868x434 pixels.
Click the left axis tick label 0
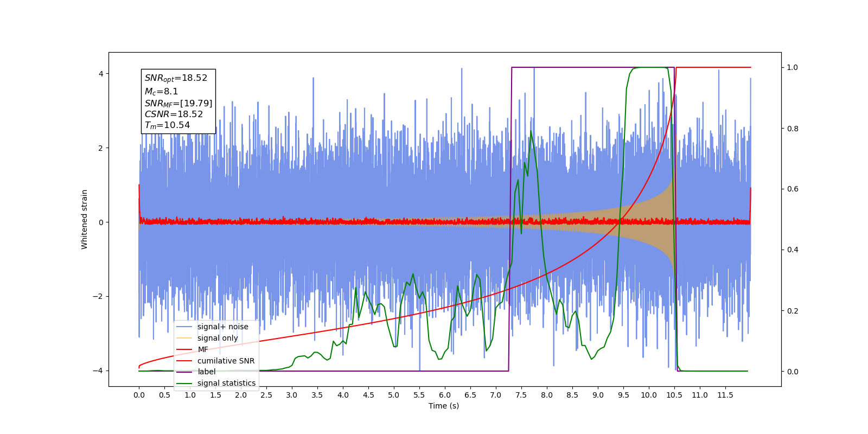(x=101, y=222)
